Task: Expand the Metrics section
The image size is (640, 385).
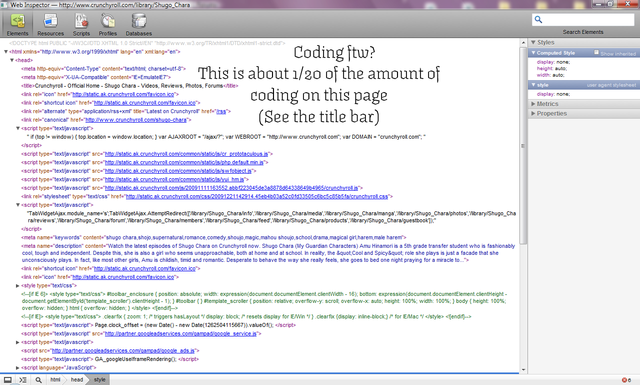Action: coord(533,104)
